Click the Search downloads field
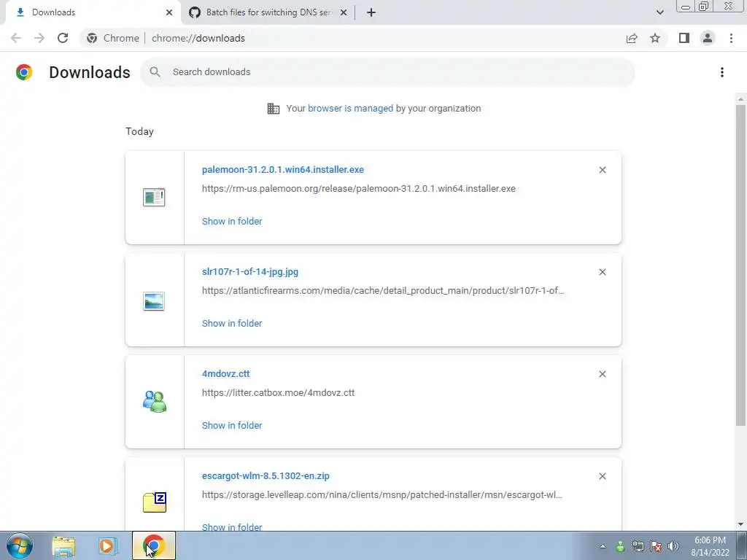Screen dimensions: 747x560 (x=388, y=72)
